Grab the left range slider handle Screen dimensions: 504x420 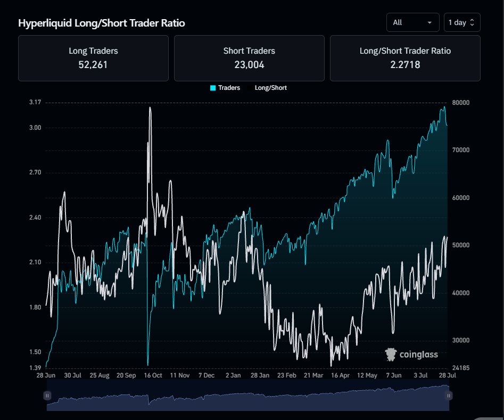(47, 396)
